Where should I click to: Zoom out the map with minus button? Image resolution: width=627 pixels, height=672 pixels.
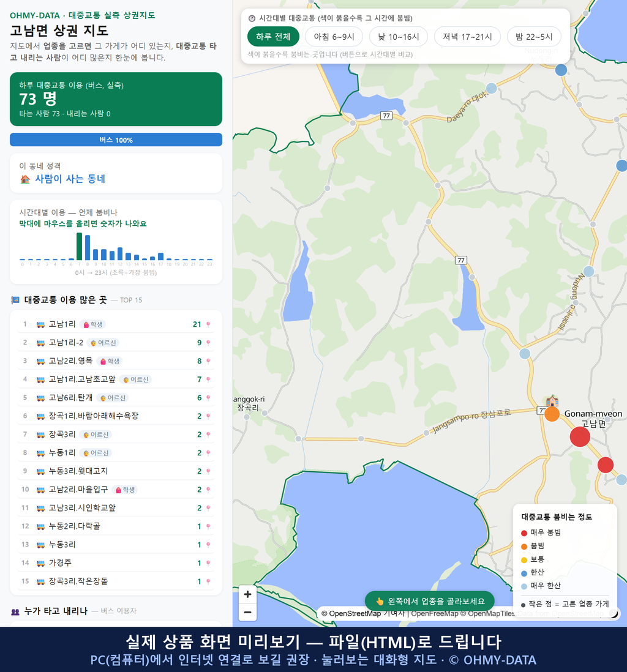coord(247,612)
